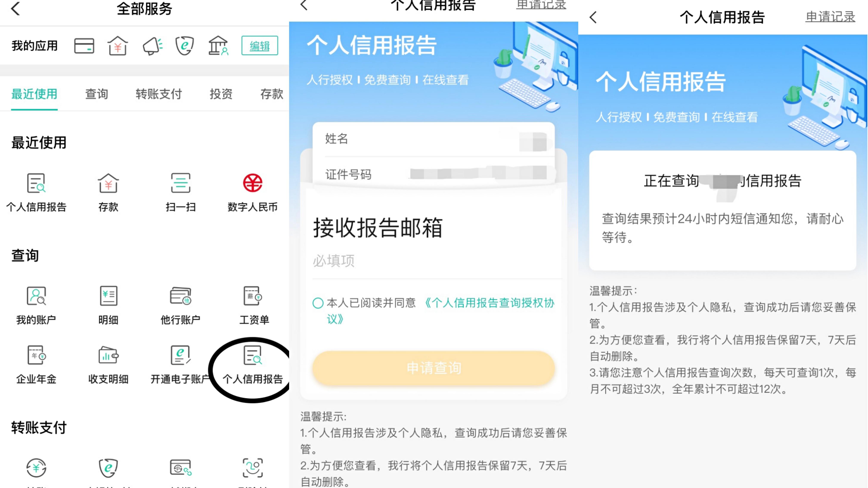Image resolution: width=868 pixels, height=488 pixels.
Task: Tap the 接收报告邮箱 必填项 input field
Action: click(x=437, y=261)
